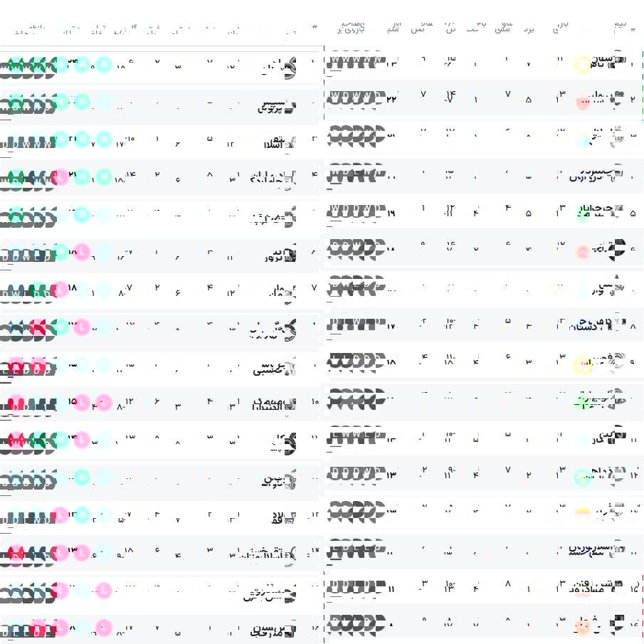
Task: Click the DDDWD form streak in rank ۱۲ row
Action: coord(356,473)
